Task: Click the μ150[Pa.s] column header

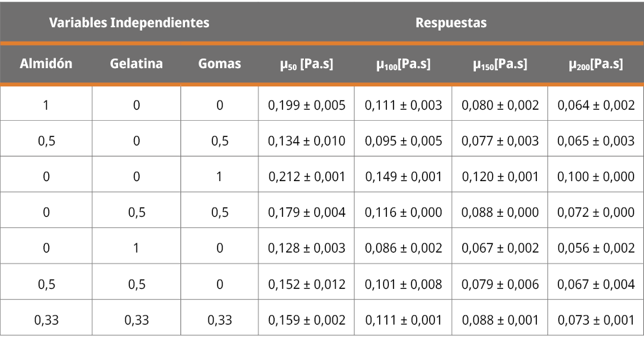Action: (500, 64)
